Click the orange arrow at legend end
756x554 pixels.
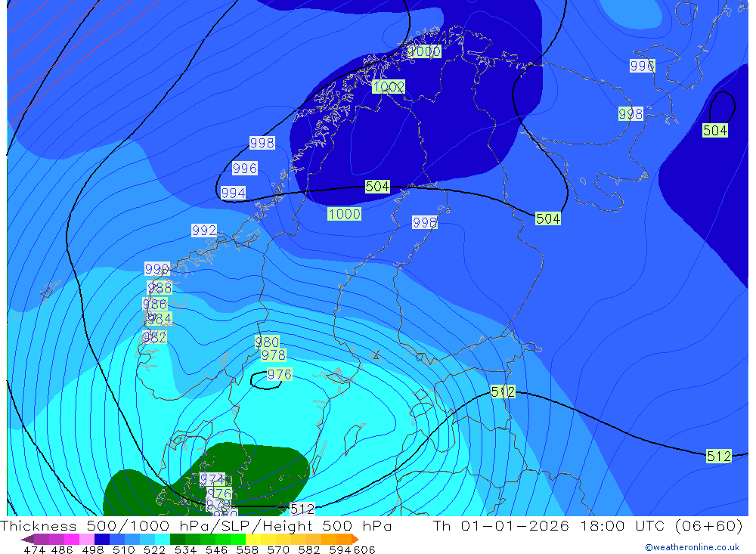(x=355, y=539)
